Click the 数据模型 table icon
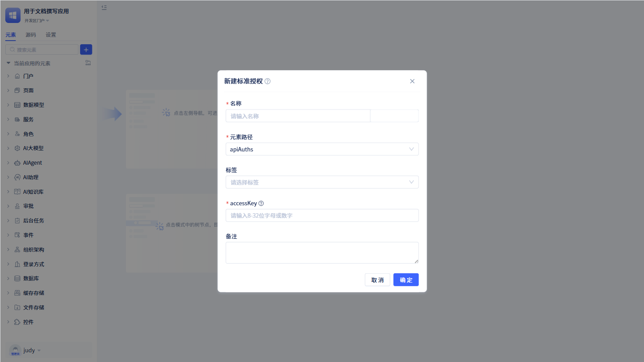 (x=17, y=105)
